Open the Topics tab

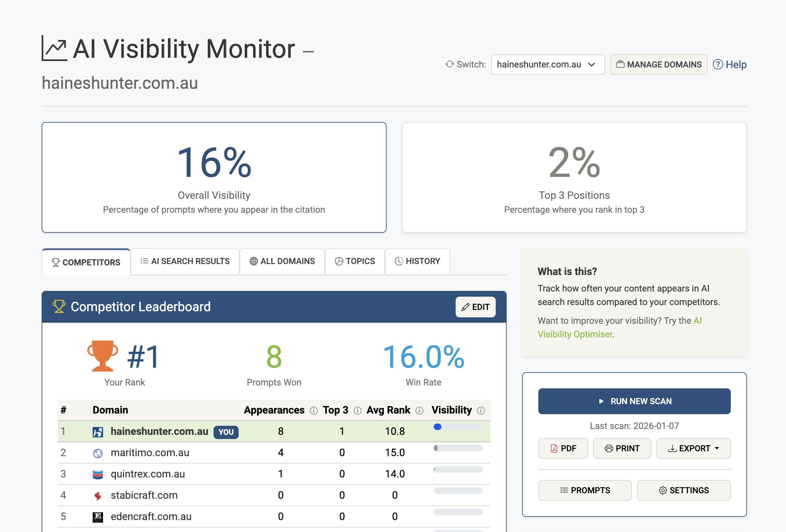(355, 261)
